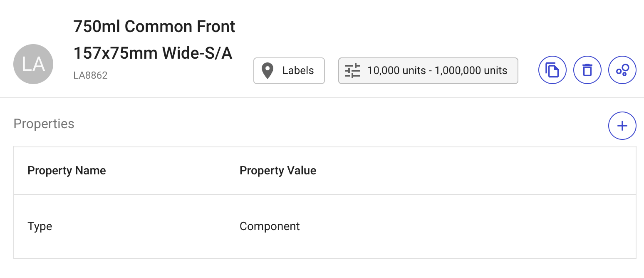
Task: Click the gray LA avatar circle
Action: click(33, 64)
